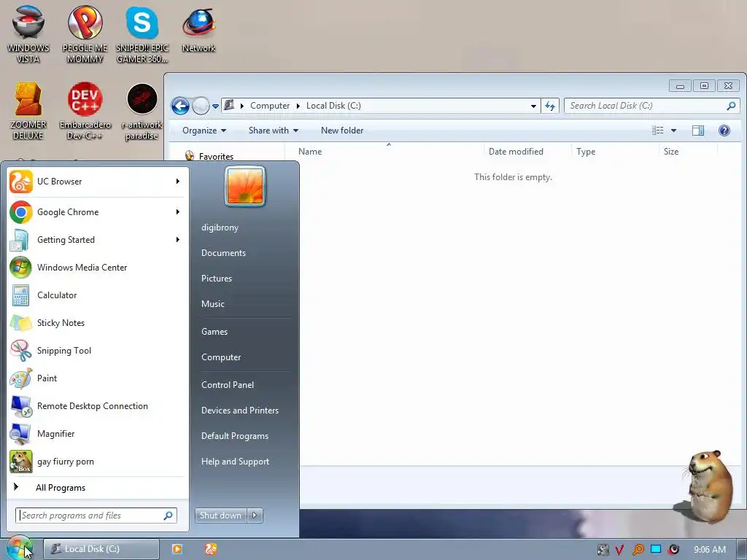The width and height of the screenshot is (747, 560).
Task: Open the view options dropdown arrow
Action: pyautogui.click(x=673, y=131)
